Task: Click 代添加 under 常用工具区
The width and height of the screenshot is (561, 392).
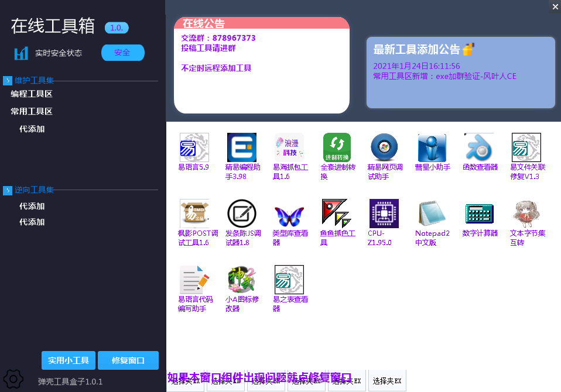Action: coord(32,129)
